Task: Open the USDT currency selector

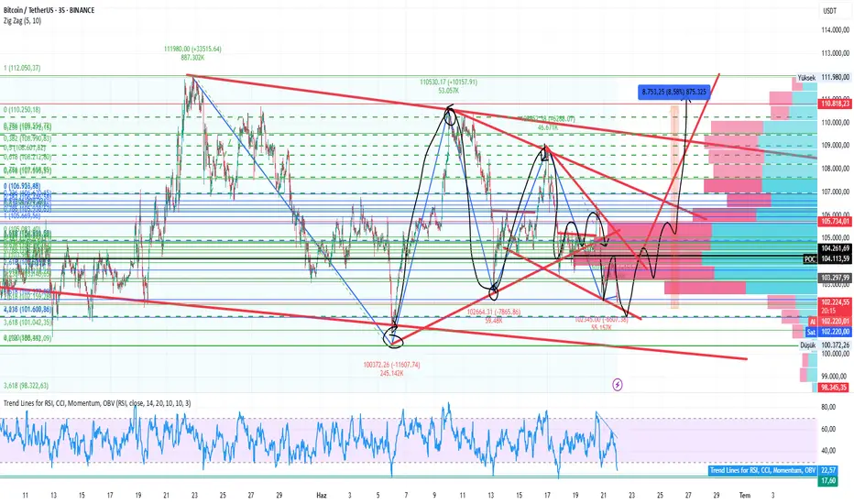Action: [x=829, y=11]
